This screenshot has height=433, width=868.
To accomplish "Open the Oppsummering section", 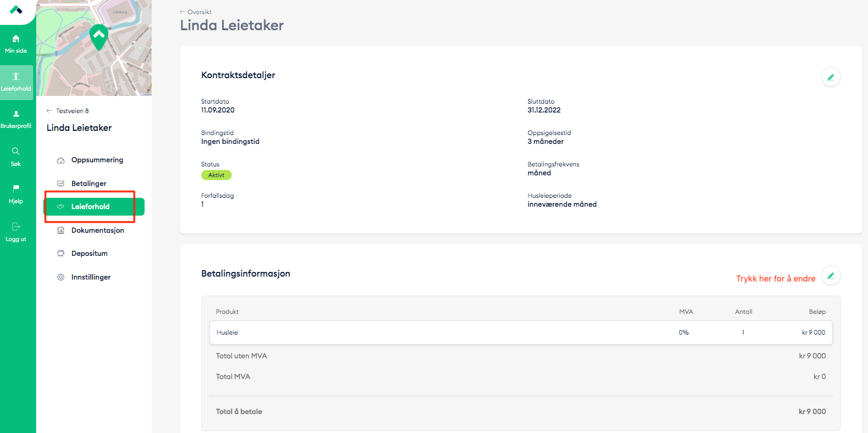I will coord(97,159).
